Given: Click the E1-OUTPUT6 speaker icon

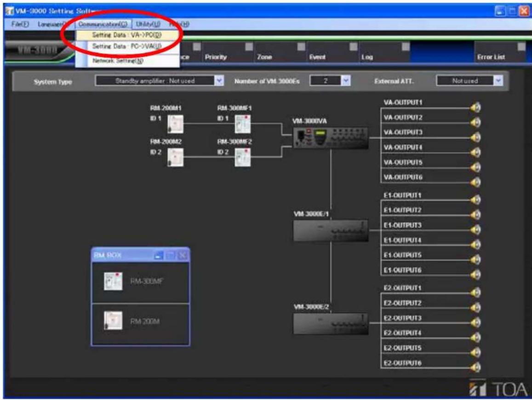Looking at the screenshot, I should click(x=476, y=275).
